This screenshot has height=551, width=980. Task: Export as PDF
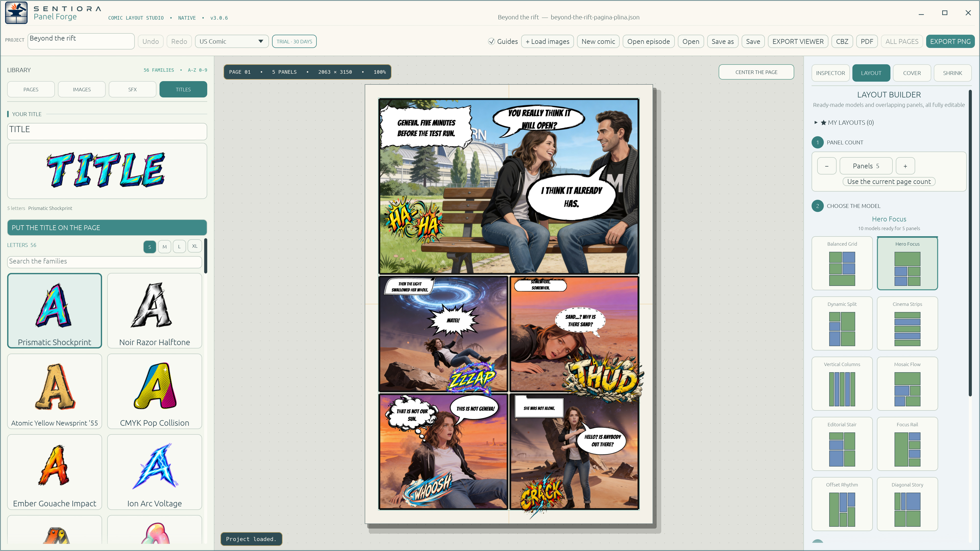coord(867,41)
